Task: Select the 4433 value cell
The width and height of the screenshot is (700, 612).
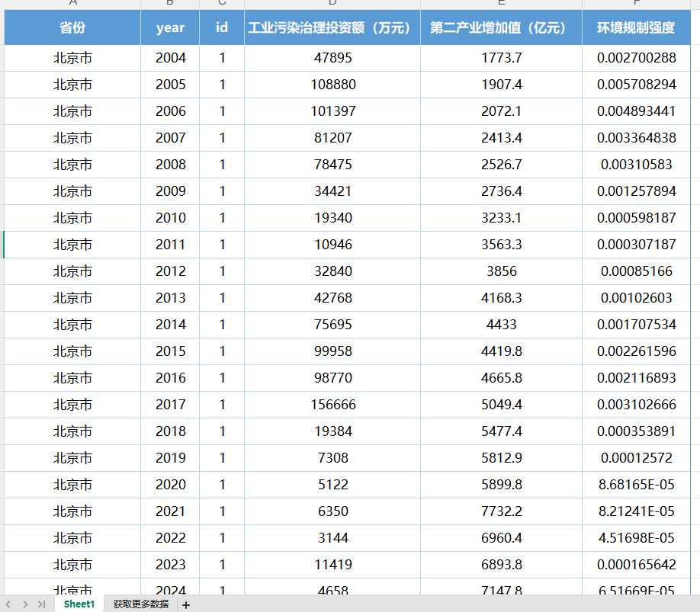Action: tap(501, 325)
